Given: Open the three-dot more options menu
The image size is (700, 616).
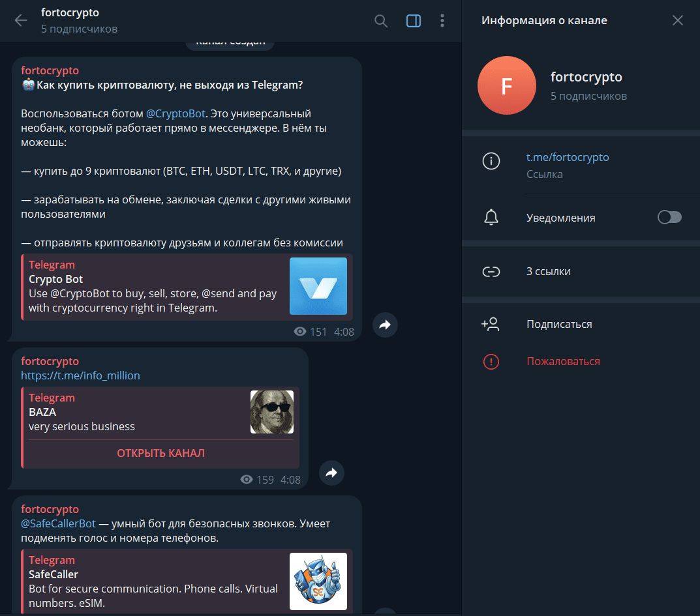Looking at the screenshot, I should [x=442, y=20].
